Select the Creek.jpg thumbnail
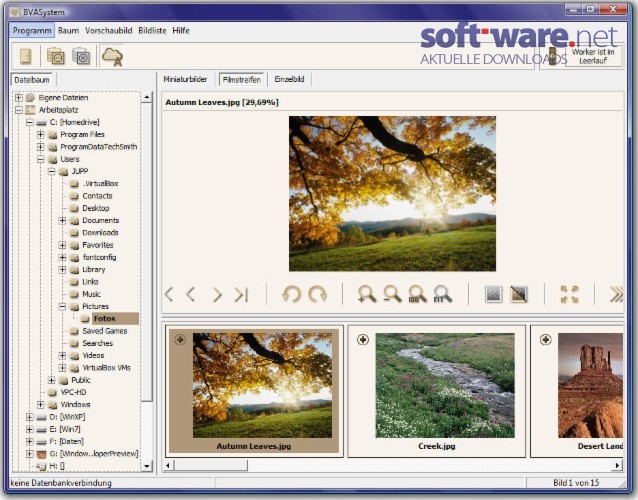This screenshot has height=500, width=638. click(437, 391)
